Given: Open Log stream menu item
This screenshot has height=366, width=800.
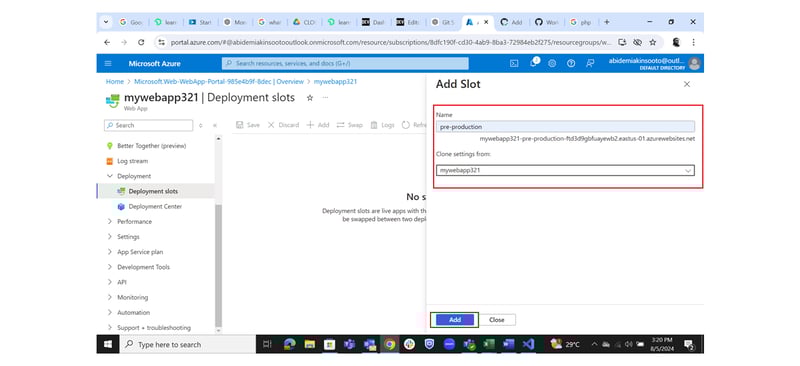Looking at the screenshot, I should pyautogui.click(x=132, y=161).
